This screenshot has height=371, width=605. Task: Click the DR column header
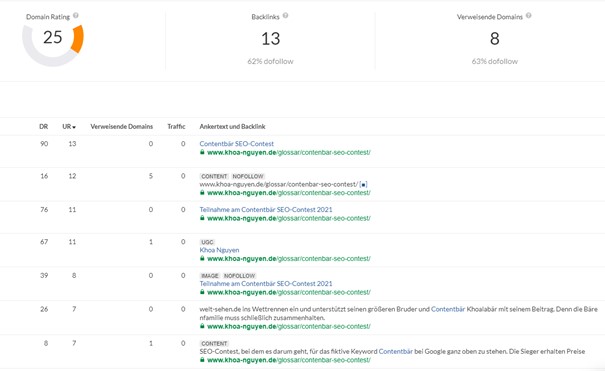coord(44,126)
